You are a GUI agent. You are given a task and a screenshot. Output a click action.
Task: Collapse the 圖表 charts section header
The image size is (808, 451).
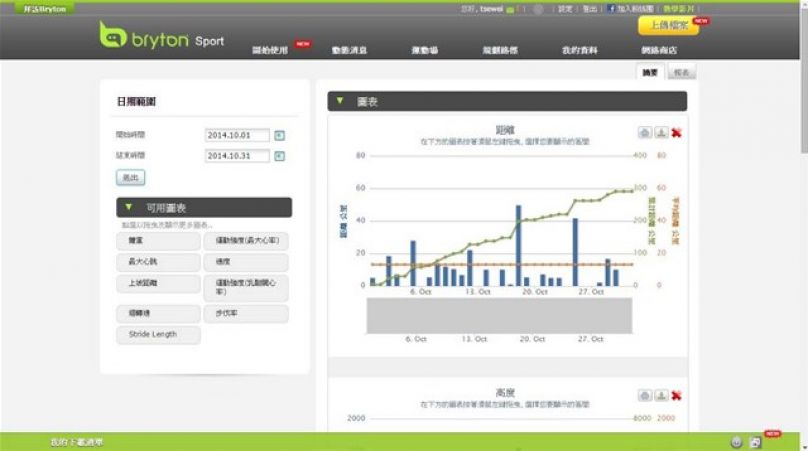coord(340,101)
